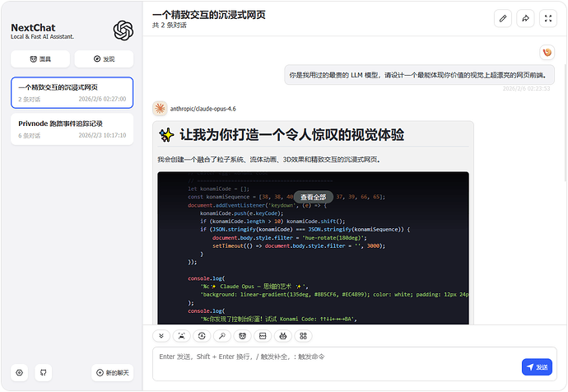
Task: Click the Local & Fast AI Assistant subtitle
Action: coord(42,36)
